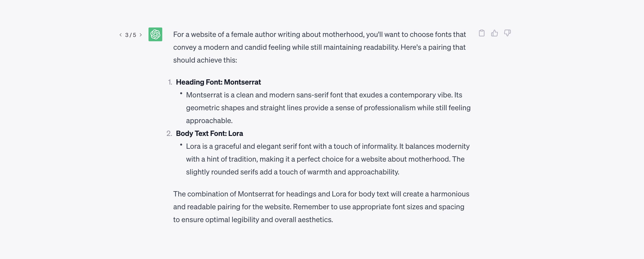Click the 3 / 5 response counter
The width and height of the screenshot is (644, 259).
point(131,35)
